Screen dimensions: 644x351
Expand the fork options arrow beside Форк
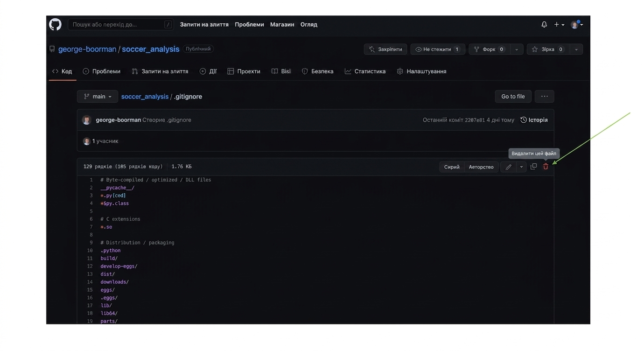[x=516, y=49]
